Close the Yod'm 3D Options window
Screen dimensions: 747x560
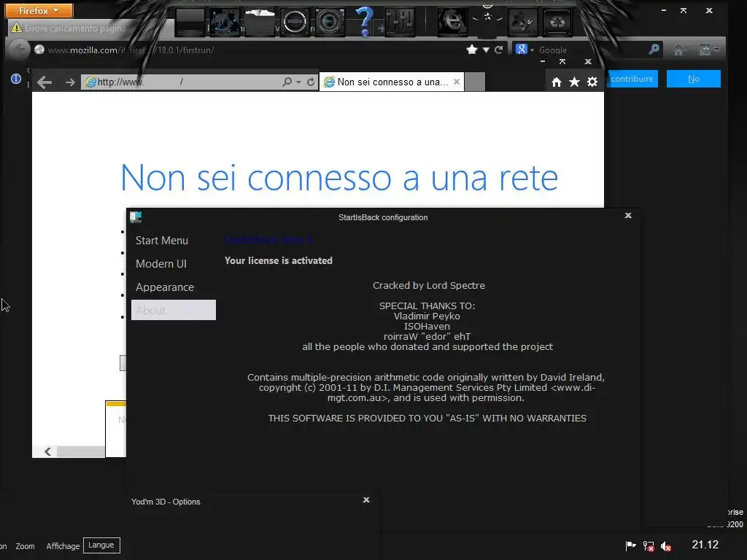(366, 500)
